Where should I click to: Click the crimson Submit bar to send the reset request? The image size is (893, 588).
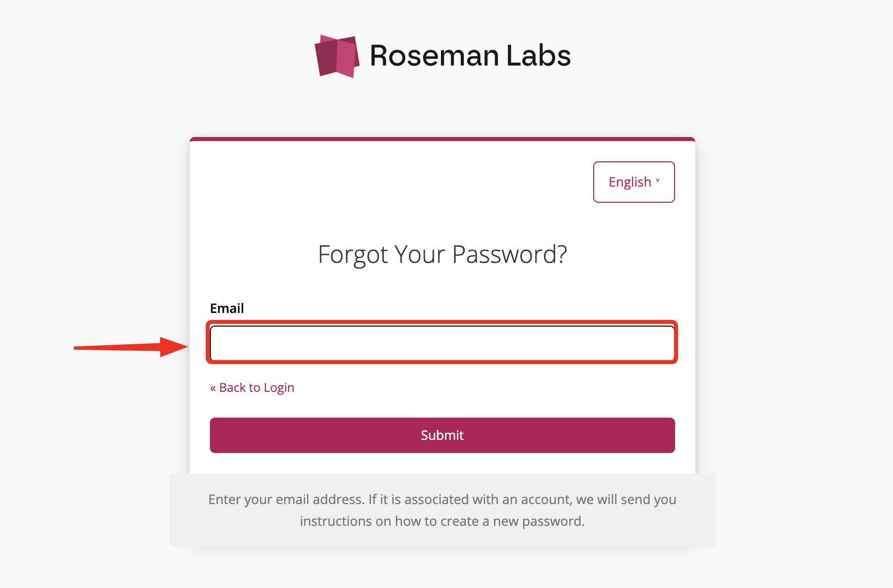click(442, 435)
